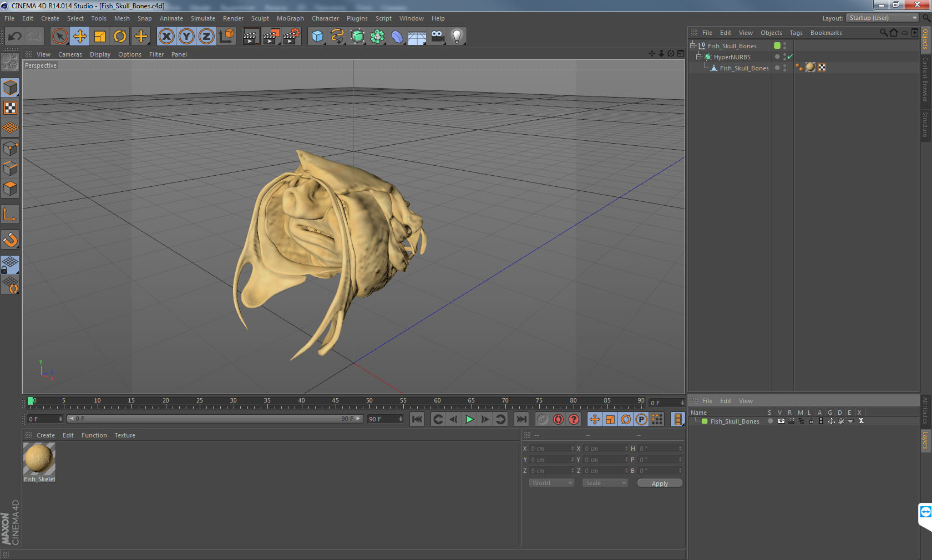This screenshot has height=560, width=932.
Task: Toggle the Y axis lock
Action: tap(186, 37)
